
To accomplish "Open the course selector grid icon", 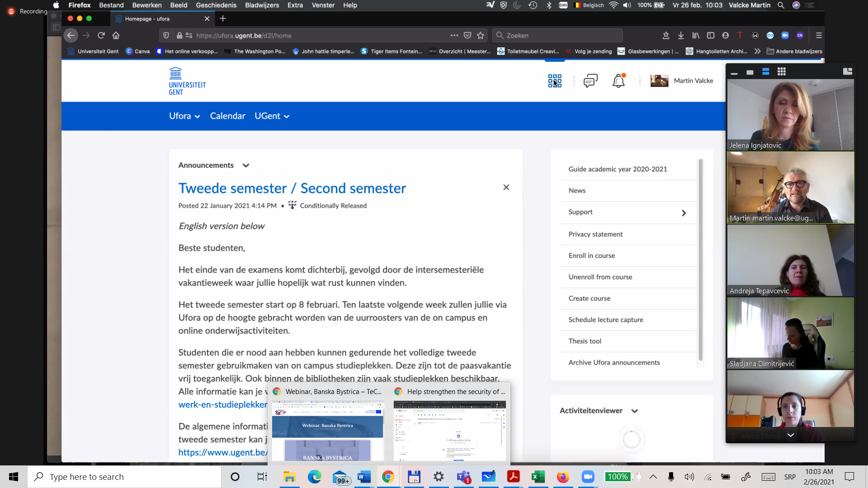I will click(555, 81).
